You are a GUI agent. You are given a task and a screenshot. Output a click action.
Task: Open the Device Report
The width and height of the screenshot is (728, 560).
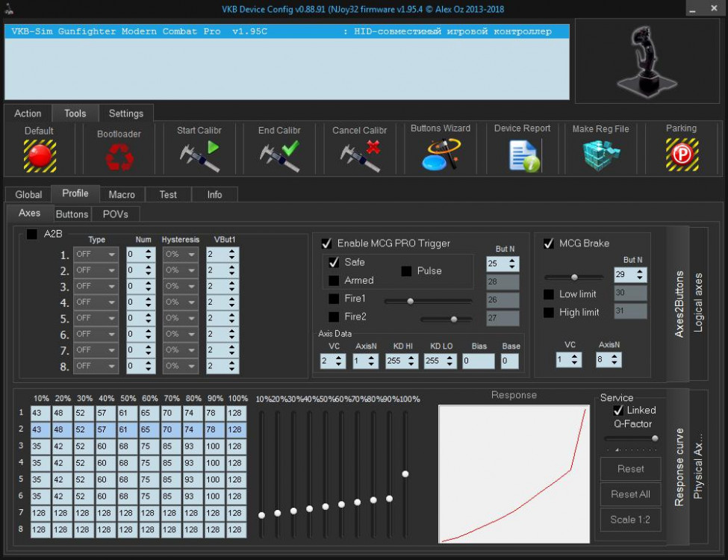pos(523,155)
